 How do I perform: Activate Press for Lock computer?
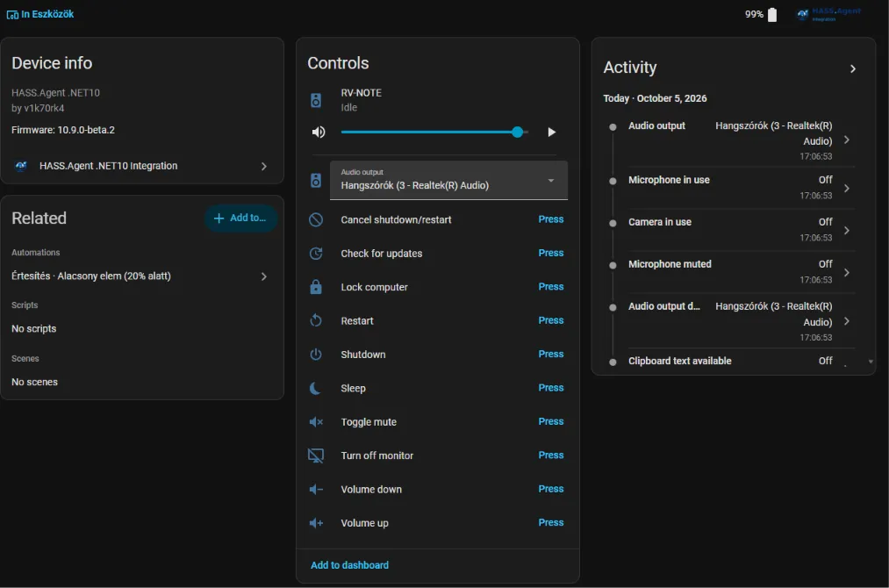[x=550, y=286]
